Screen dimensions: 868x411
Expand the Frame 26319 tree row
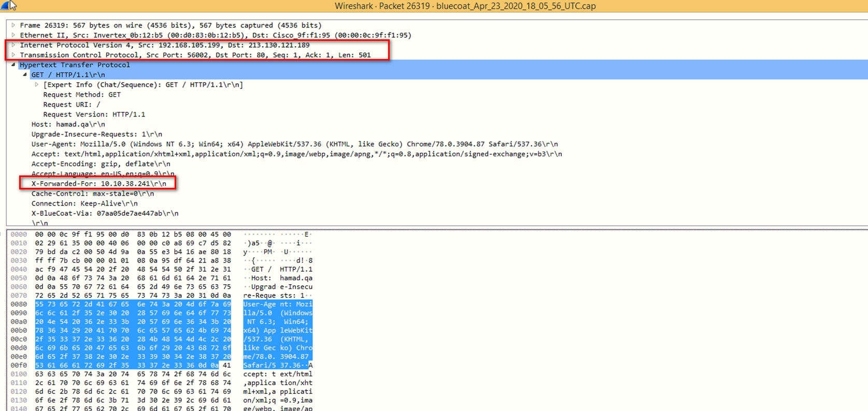pos(13,25)
